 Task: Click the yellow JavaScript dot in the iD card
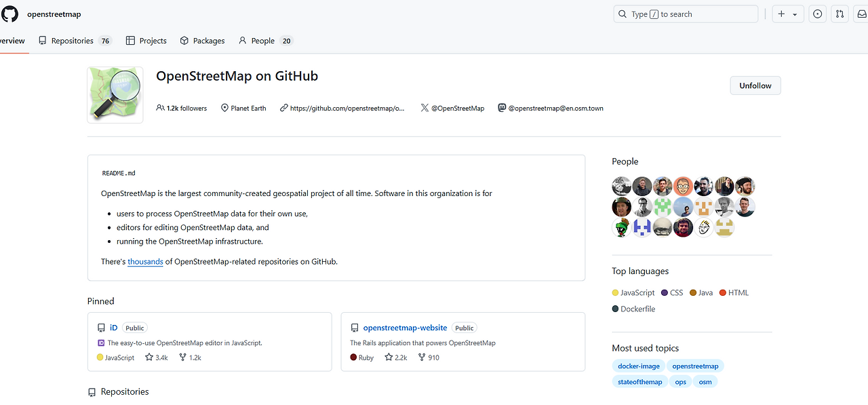tap(100, 358)
